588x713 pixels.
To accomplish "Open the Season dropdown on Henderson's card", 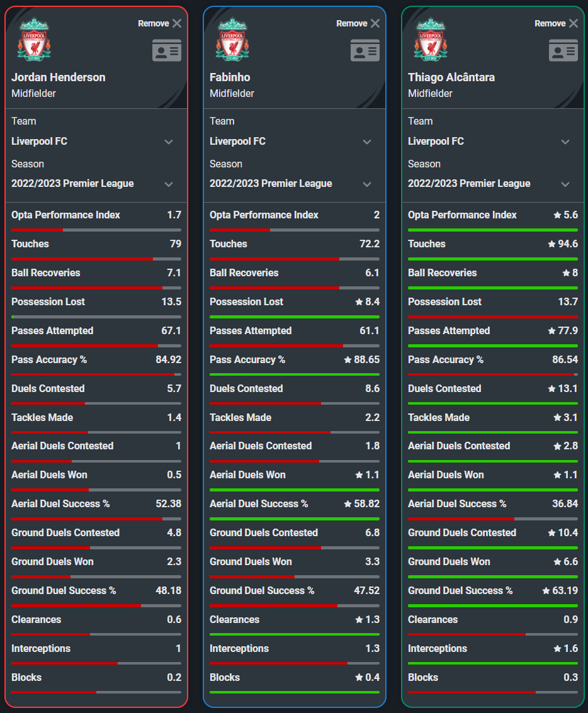I will pos(93,184).
